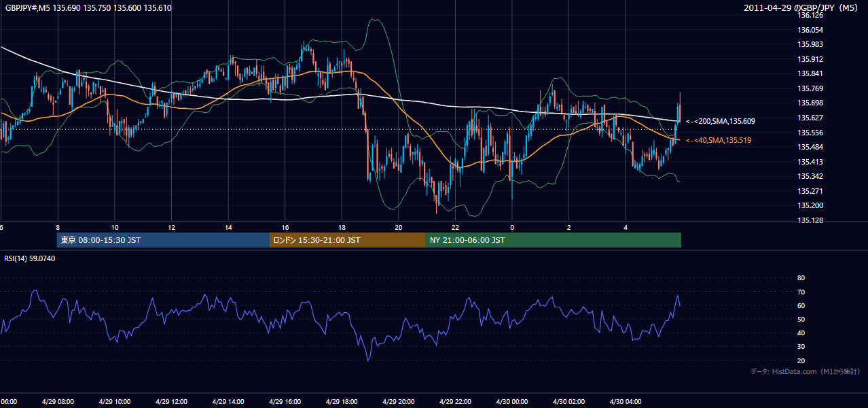
Task: Select the NY 21:00-06:00 JST session bar
Action: (554, 240)
